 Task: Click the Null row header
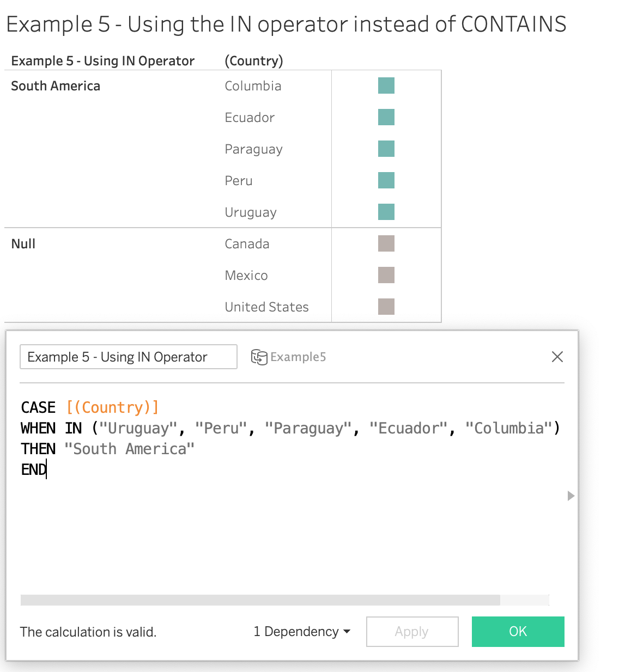pyautogui.click(x=23, y=244)
